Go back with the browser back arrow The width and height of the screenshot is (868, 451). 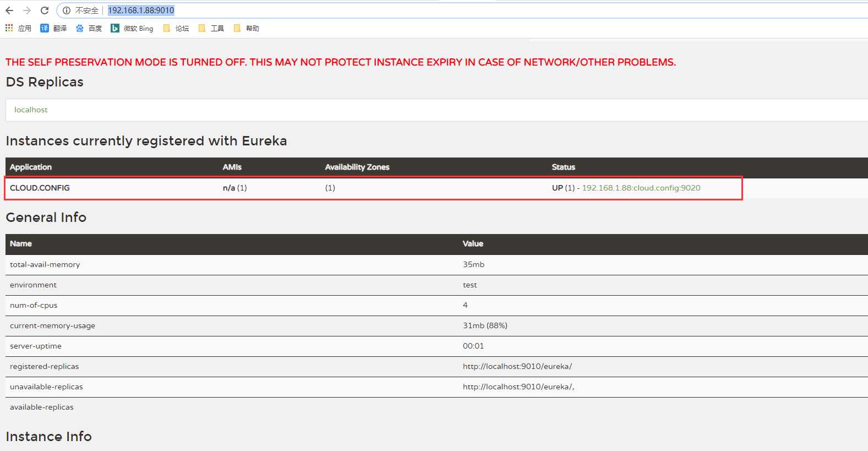pyautogui.click(x=9, y=10)
